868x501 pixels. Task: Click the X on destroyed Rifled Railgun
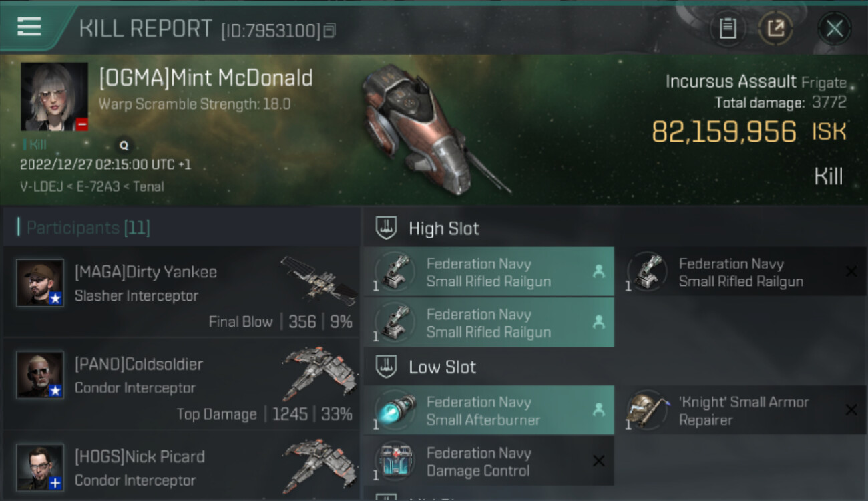tap(851, 271)
